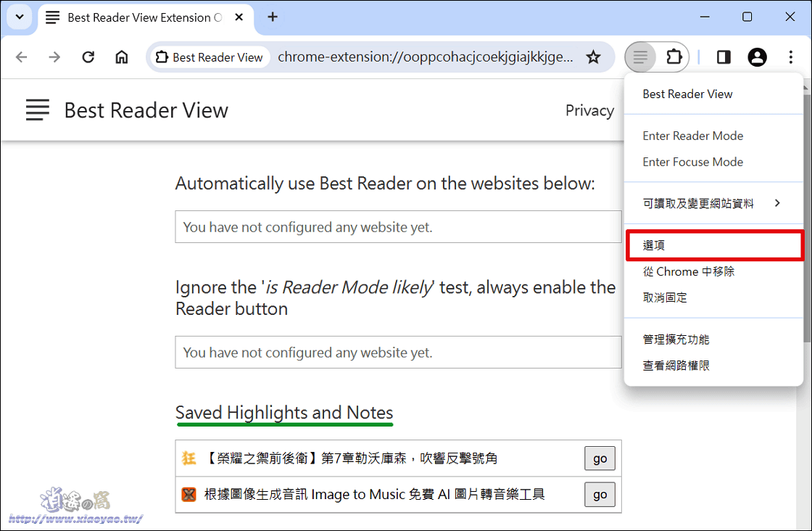Click 根據圖像生成音訊 Image to Music note title
The width and height of the screenshot is (812, 531).
[374, 495]
